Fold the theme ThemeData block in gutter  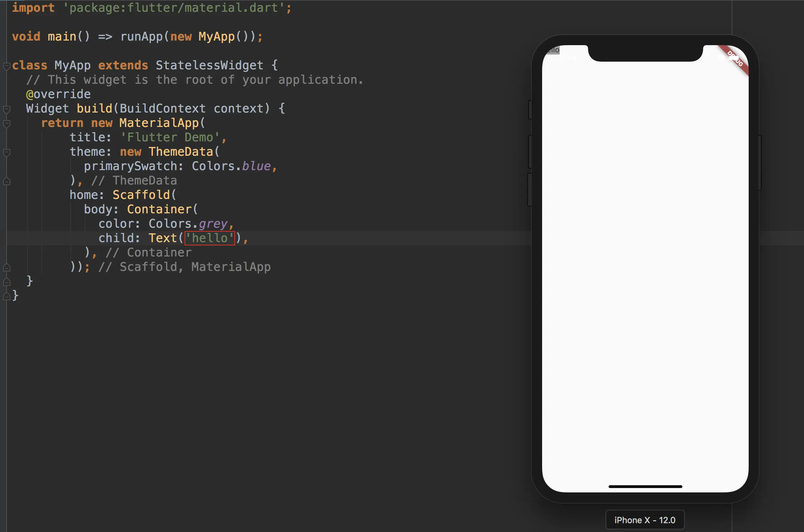[x=7, y=152]
